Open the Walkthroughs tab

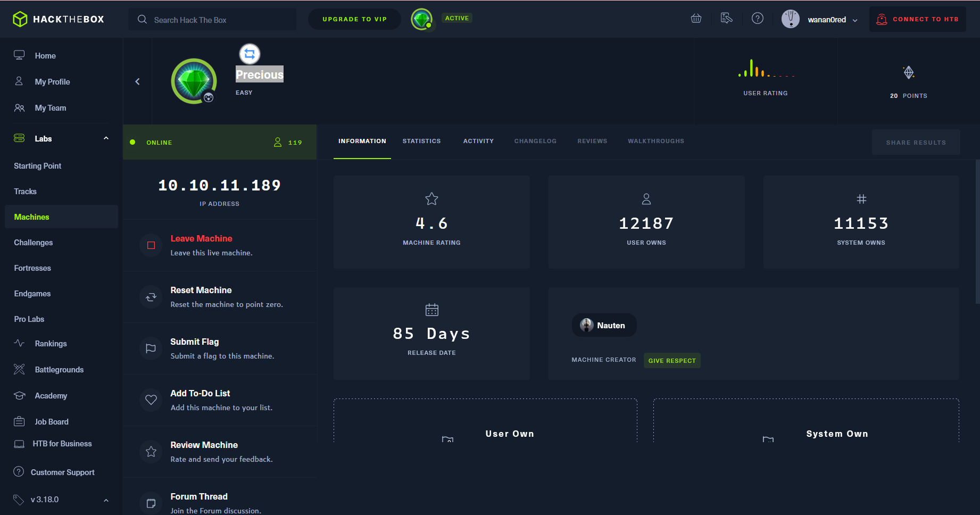pos(656,141)
